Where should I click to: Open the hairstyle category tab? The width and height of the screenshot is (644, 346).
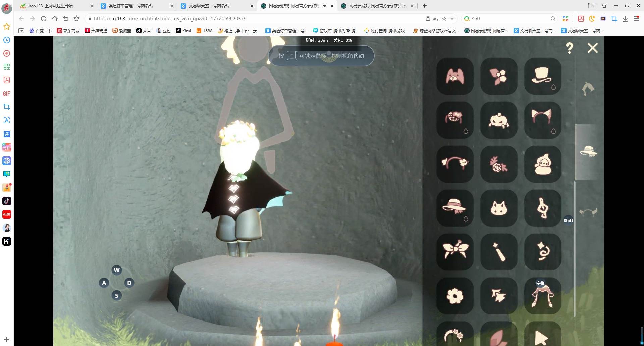588,89
